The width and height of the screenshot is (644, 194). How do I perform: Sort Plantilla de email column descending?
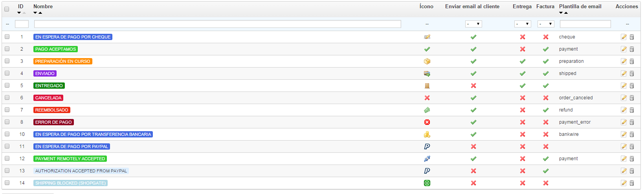pos(561,13)
